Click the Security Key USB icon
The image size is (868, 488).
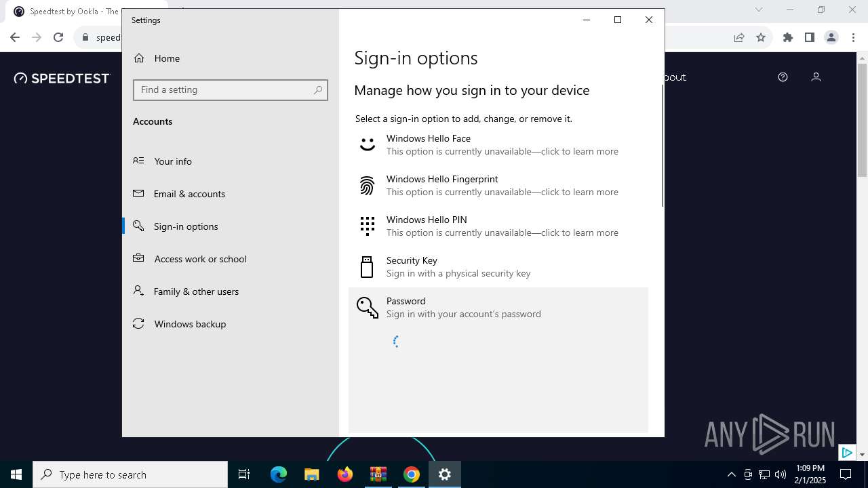(367, 266)
